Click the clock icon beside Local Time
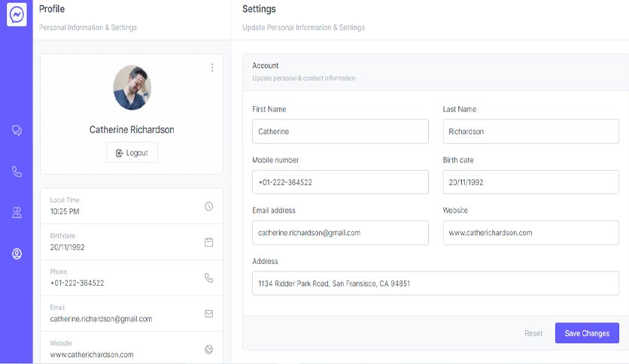Screen dimensions: 629x364 point(208,206)
